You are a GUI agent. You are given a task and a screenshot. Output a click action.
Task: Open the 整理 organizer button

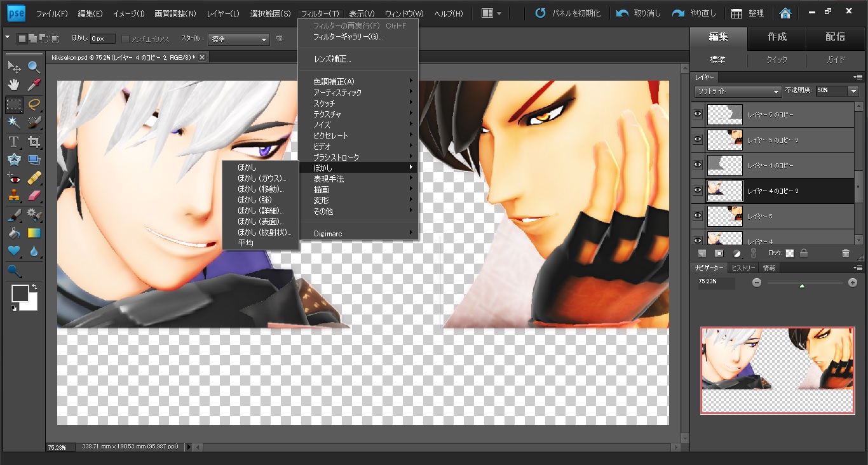click(x=747, y=13)
